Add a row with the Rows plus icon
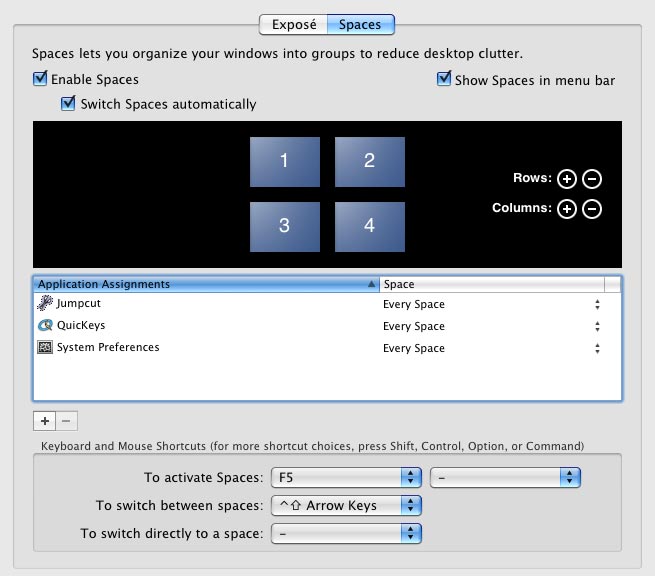 coord(566,179)
